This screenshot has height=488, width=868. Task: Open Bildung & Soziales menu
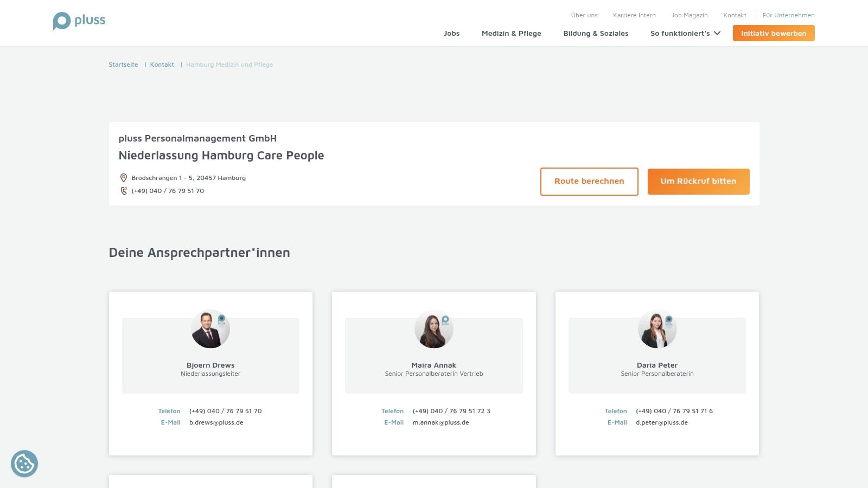596,33
